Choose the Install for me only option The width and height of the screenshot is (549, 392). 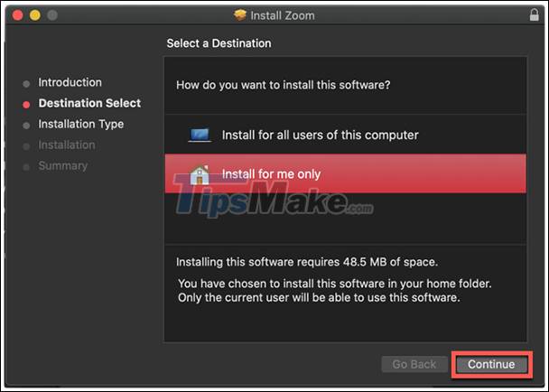tap(345, 173)
